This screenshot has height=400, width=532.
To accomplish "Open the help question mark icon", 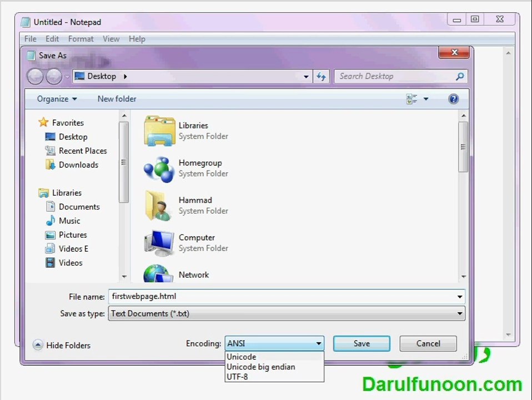I will (x=453, y=99).
